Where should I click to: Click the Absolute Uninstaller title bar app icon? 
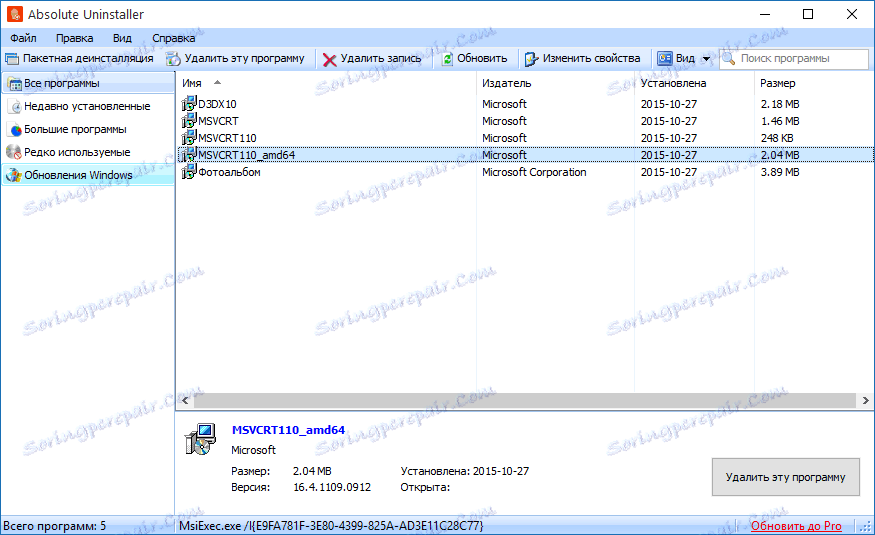pos(15,14)
